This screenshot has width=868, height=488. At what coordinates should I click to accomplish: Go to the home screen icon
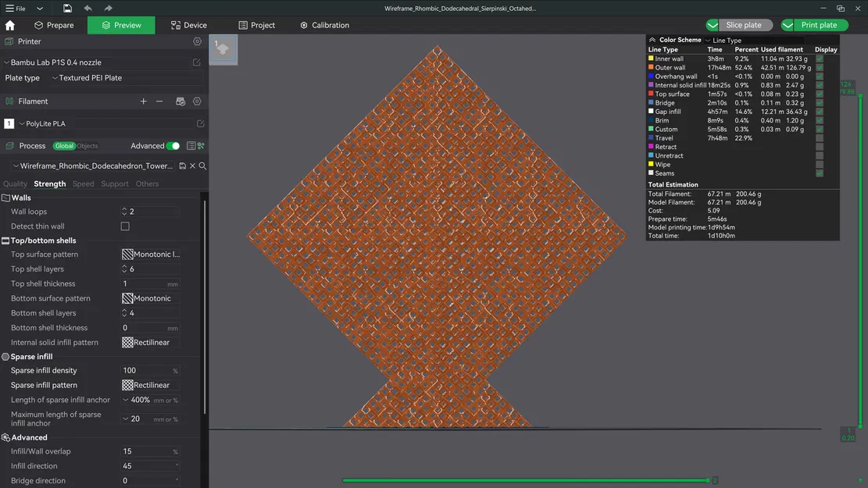10,26
